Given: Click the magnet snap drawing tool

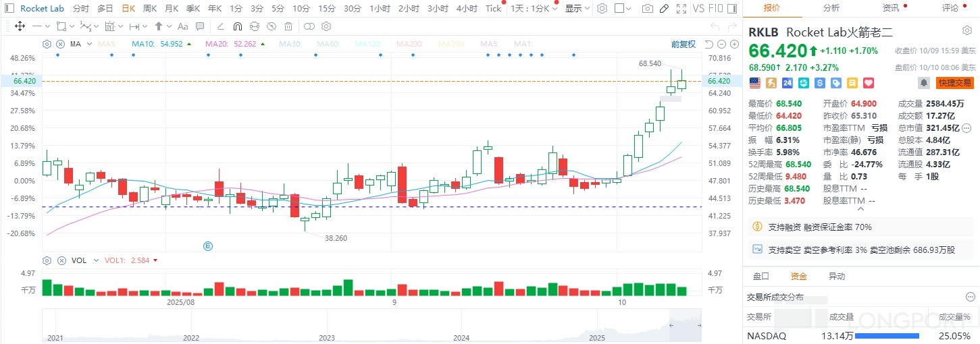Looking at the screenshot, I should [237, 27].
